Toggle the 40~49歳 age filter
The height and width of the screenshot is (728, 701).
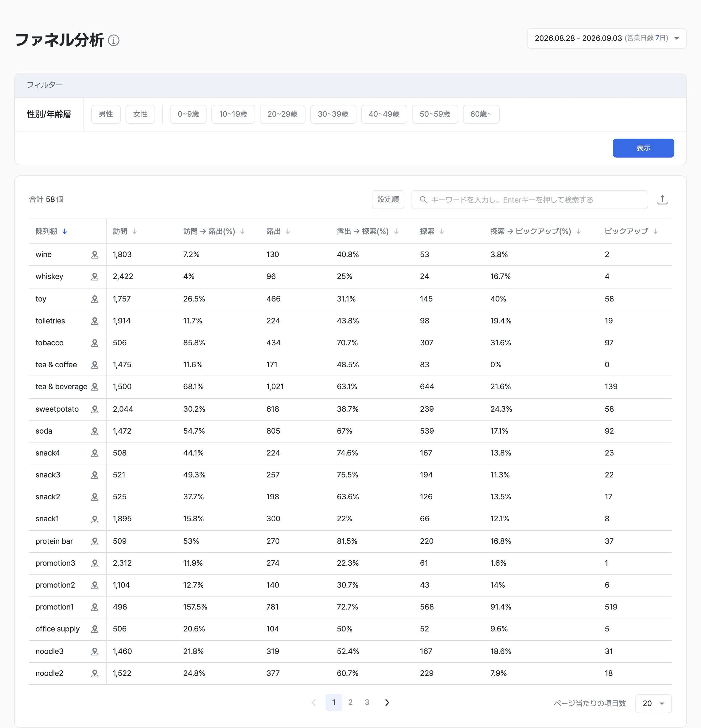384,114
